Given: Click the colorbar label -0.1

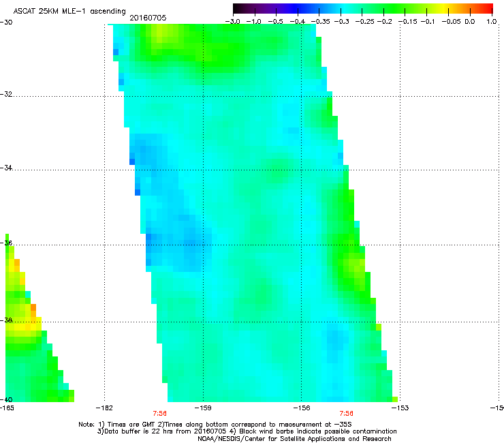Looking at the screenshot, I should tap(428, 22).
